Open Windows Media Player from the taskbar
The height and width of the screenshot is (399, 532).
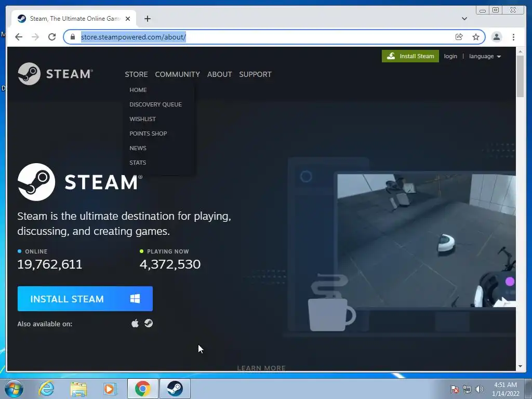tap(110, 389)
